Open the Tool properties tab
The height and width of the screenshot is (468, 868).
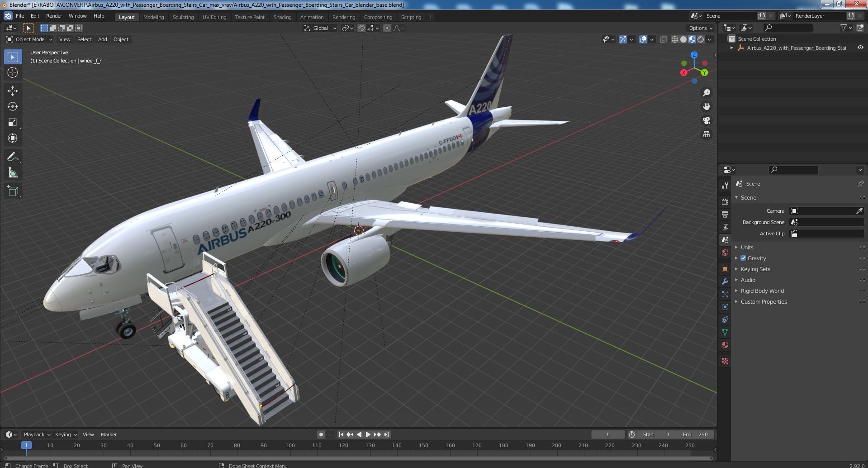pos(725,186)
